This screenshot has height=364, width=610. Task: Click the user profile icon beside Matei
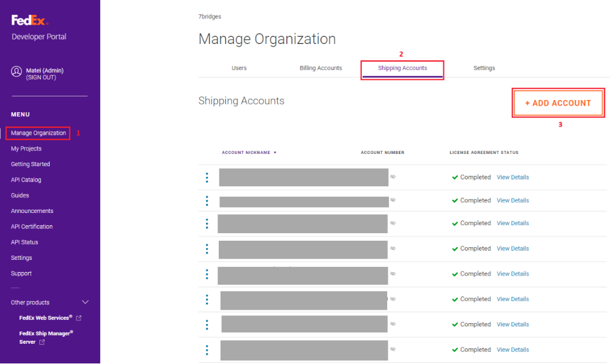(x=17, y=72)
